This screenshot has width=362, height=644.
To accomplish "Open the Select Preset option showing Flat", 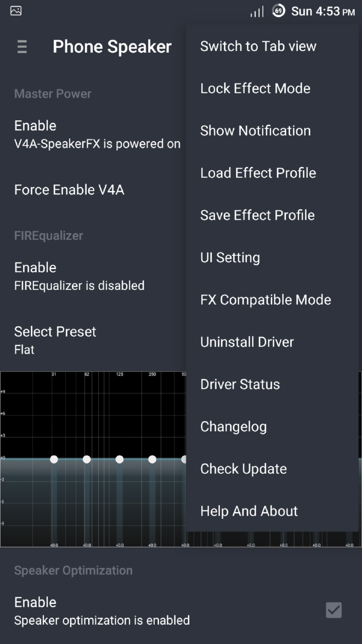I will tap(55, 339).
